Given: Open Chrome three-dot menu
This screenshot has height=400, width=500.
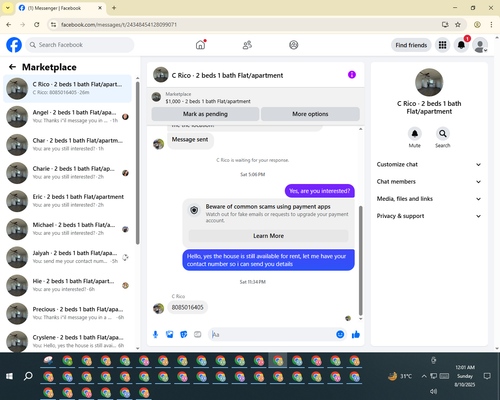Looking at the screenshot, I should (491, 25).
